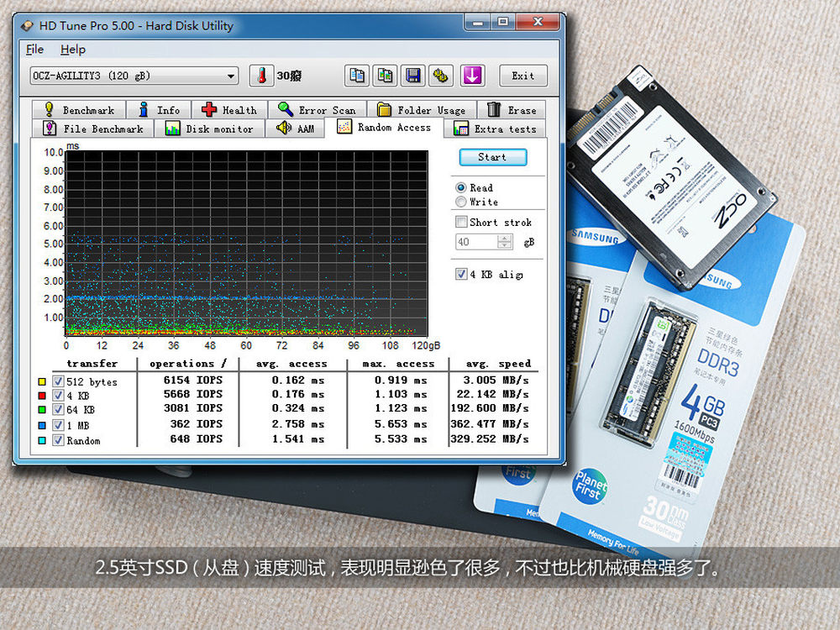This screenshot has height=630, width=840.
Task: Open the Erase tab
Action: [511, 110]
